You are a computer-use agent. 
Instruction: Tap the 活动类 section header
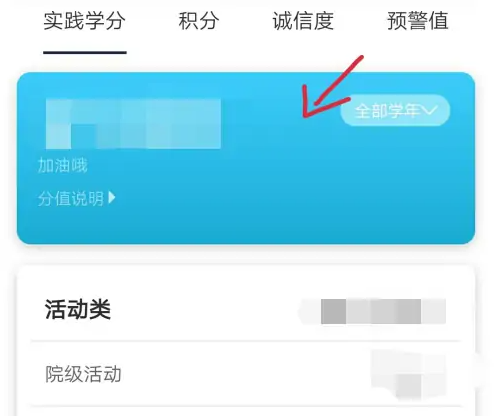pyautogui.click(x=78, y=309)
